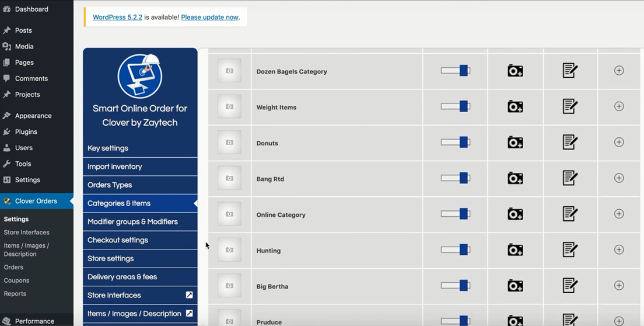
Task: Expand Big Bertha category items
Action: tap(619, 285)
